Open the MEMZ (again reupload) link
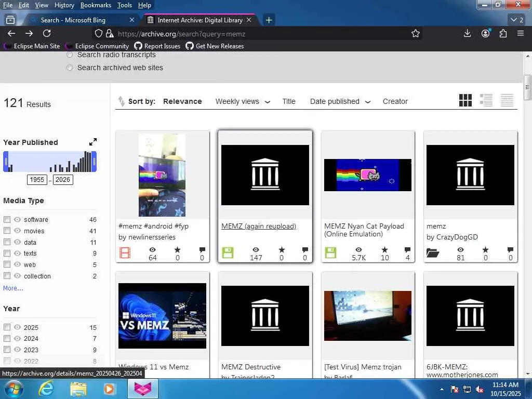The width and height of the screenshot is (532, 399). coord(259,226)
